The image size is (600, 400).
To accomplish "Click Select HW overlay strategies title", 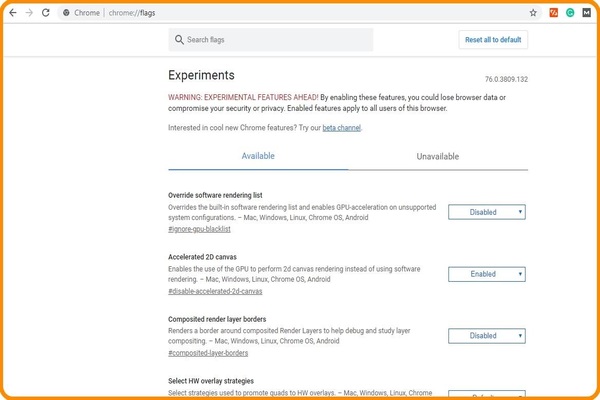I will click(x=211, y=381).
